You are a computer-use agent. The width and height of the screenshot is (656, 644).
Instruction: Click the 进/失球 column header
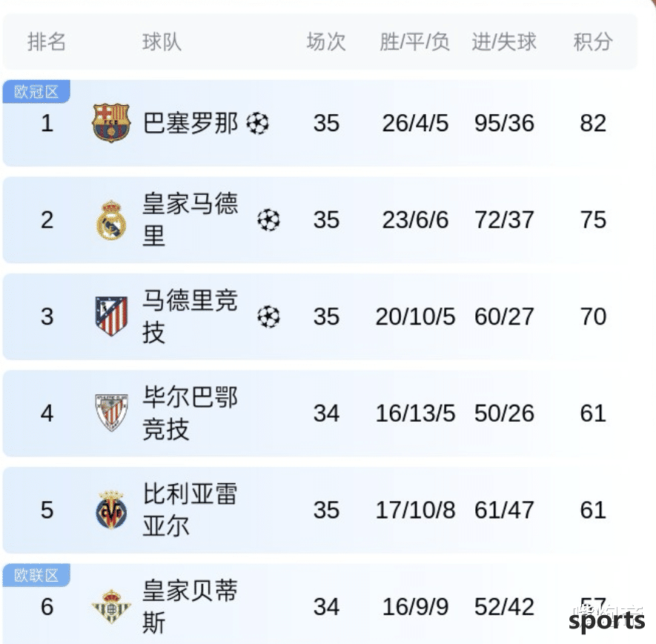point(504,42)
